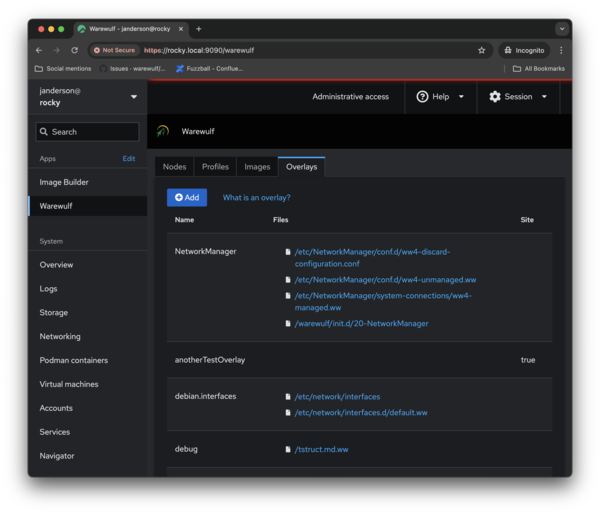
Task: Open the Storage page
Action: [88, 312]
